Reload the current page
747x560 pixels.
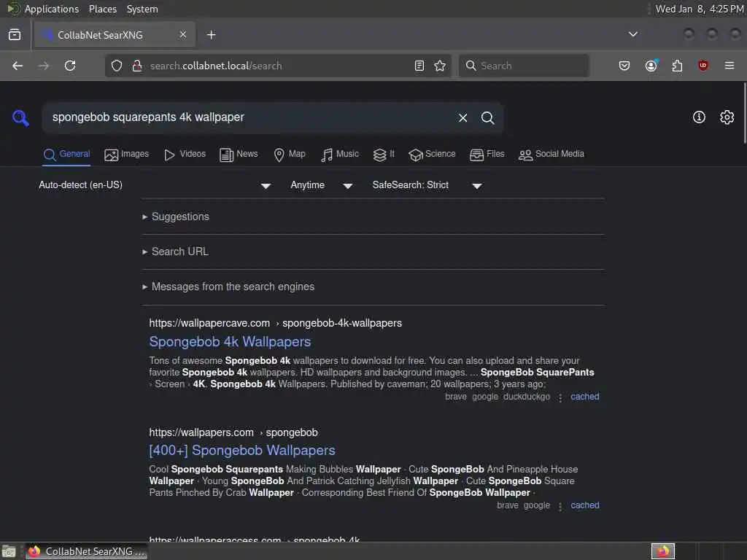pos(70,66)
